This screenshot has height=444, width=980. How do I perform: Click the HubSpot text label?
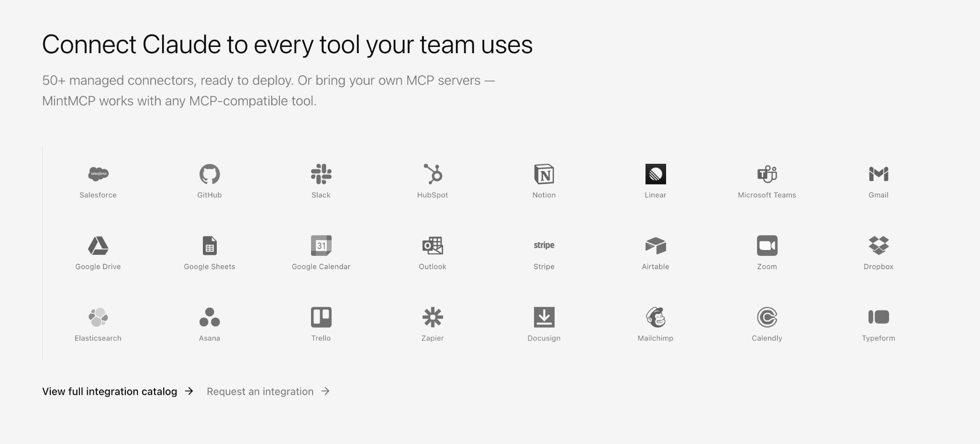coord(433,195)
